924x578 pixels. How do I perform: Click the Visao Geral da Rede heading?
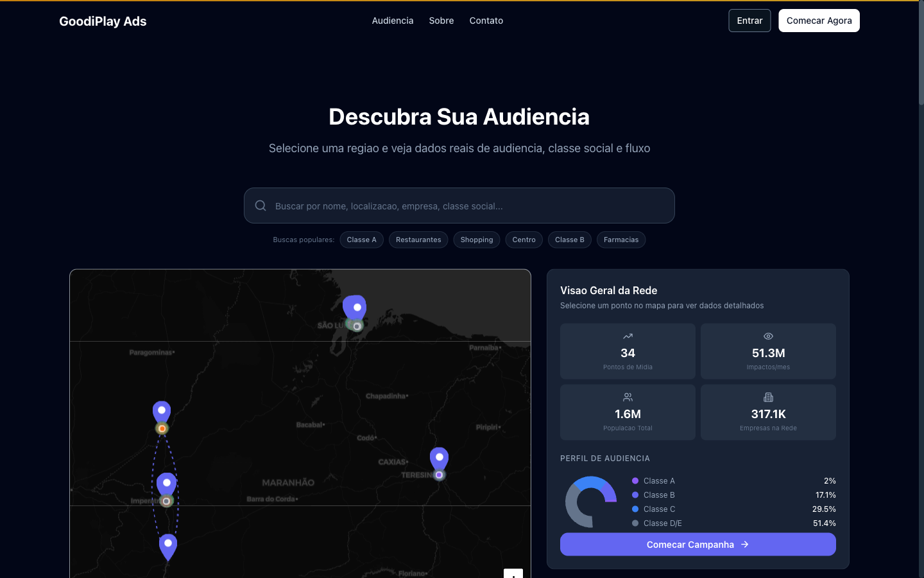point(609,290)
